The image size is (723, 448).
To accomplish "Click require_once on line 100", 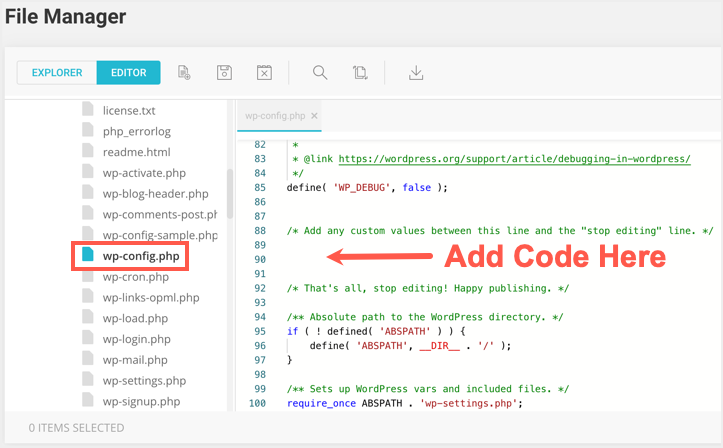I will (x=321, y=403).
